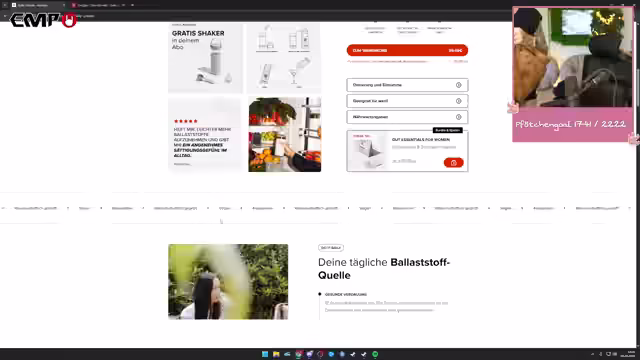Screen dimensions: 640x360
Task: Open the usage instructions illustration thumbnail
Action: click(284, 58)
